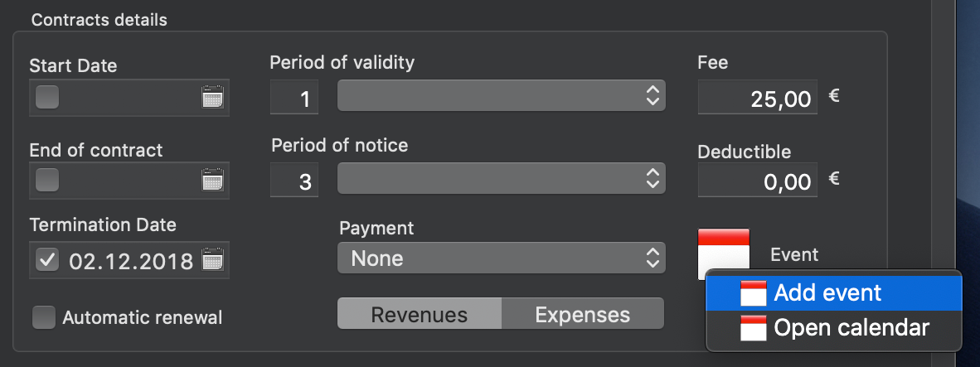
Task: Click the Fee amount field
Action: tap(757, 98)
